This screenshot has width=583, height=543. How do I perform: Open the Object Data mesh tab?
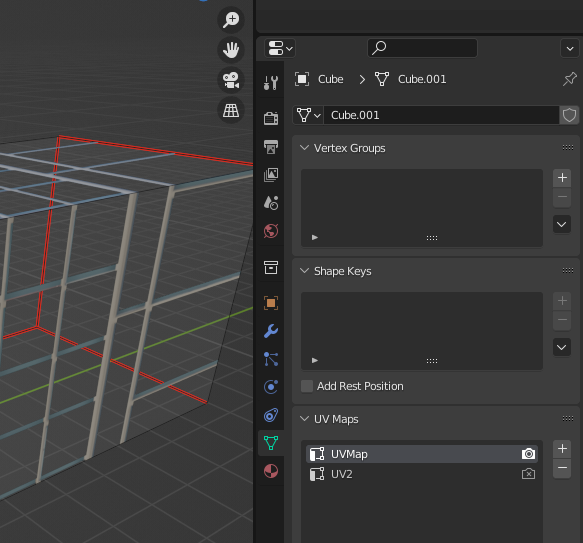[x=271, y=443]
